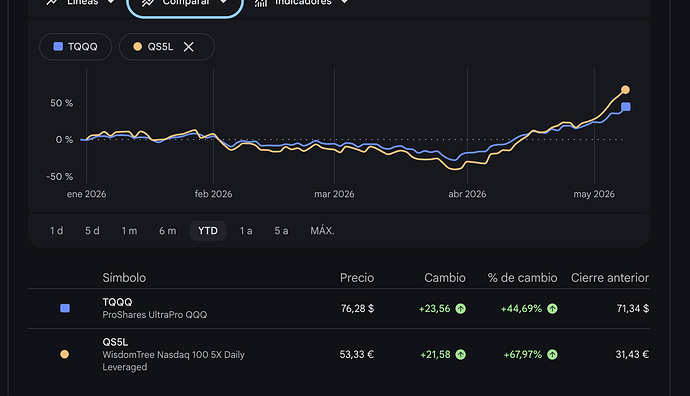Click the feb 2026 axis label

(x=213, y=194)
